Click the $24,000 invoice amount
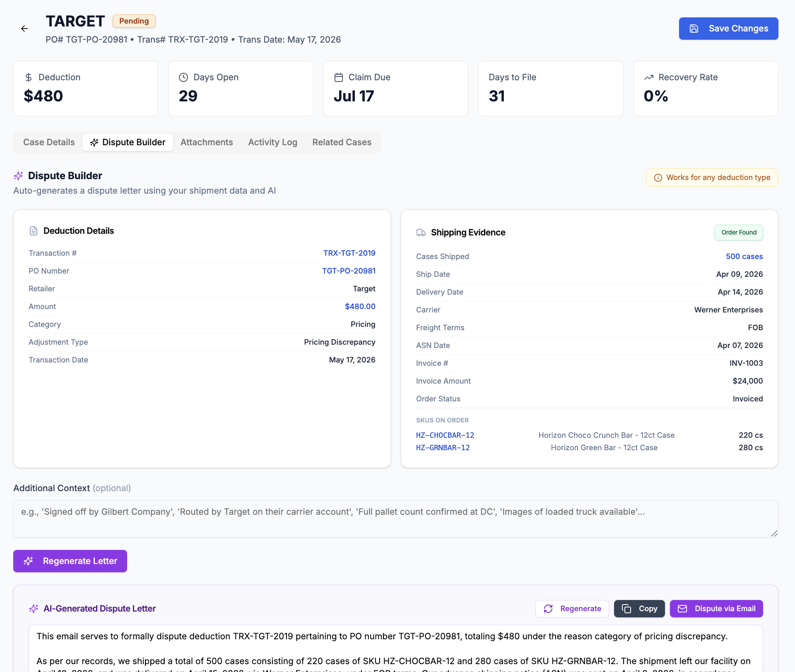The image size is (795, 672). pos(747,381)
